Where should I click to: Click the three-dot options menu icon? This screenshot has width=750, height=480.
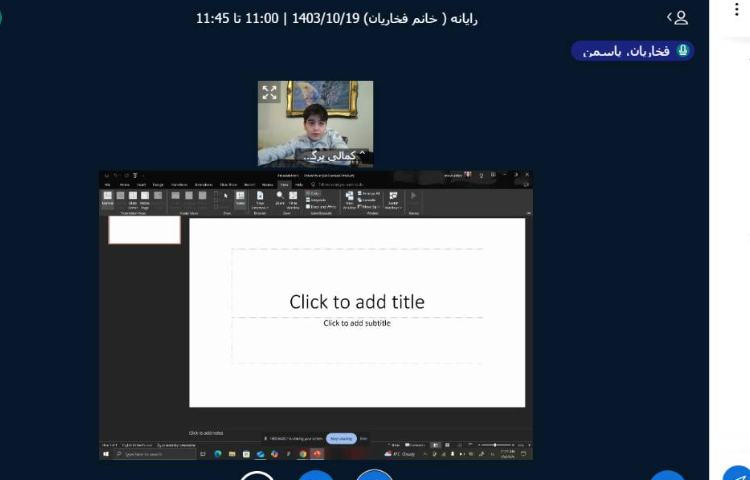(x=738, y=9)
